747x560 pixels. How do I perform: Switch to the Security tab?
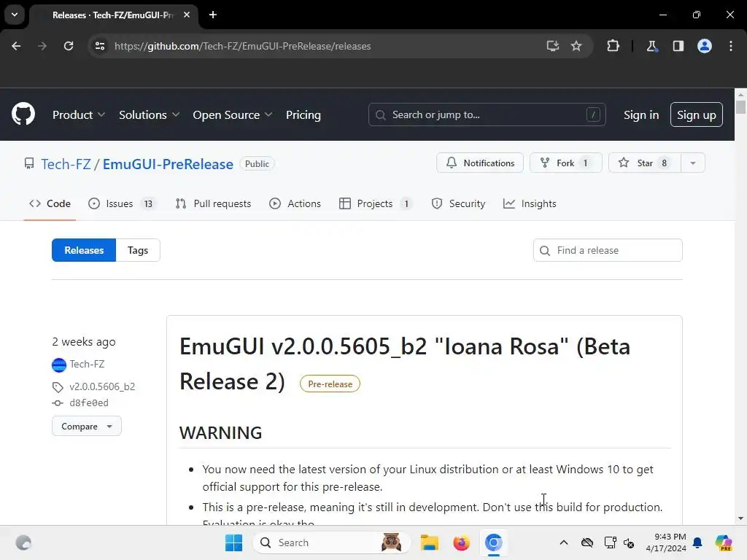(x=458, y=204)
